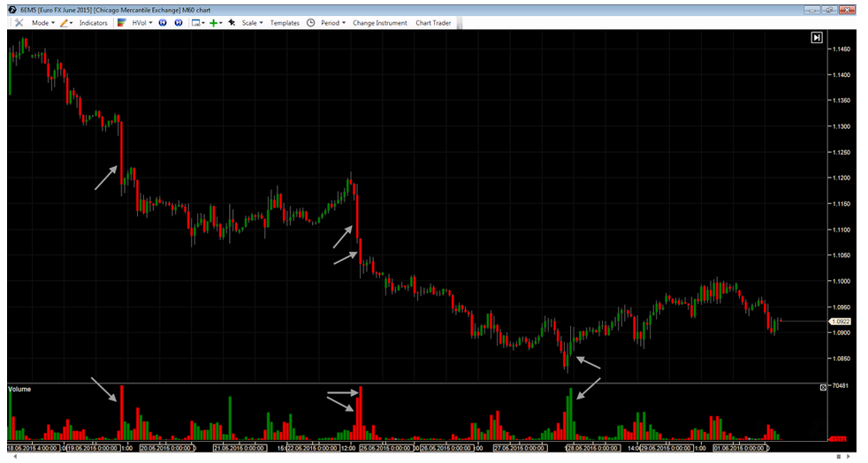
Task: Click the 01.06.2015 0:00:00 date label
Action: pos(740,448)
